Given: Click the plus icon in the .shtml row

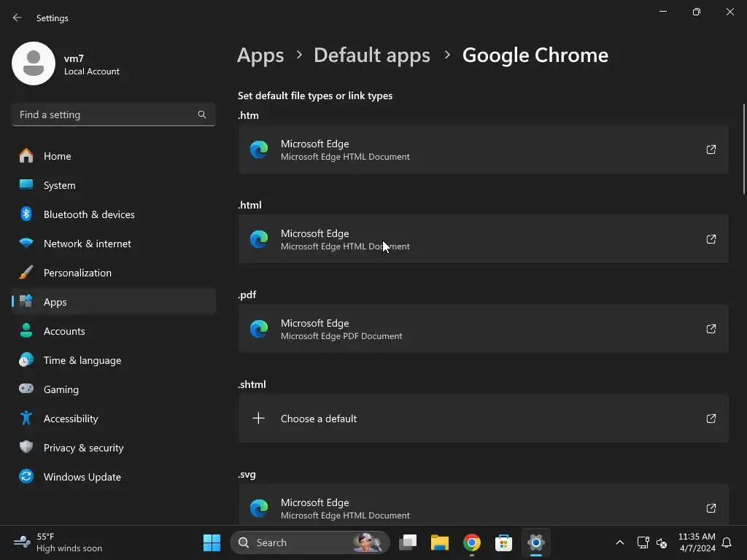Looking at the screenshot, I should [258, 419].
